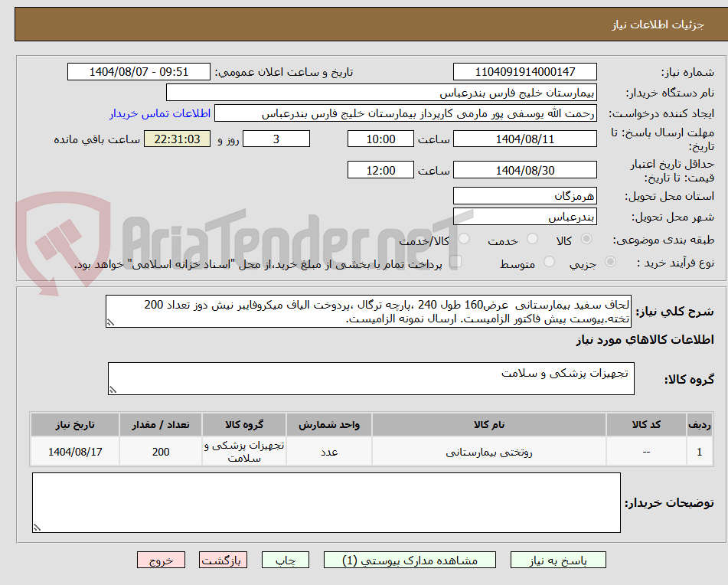Click the announcement date field 1404/08/07

click(138, 71)
